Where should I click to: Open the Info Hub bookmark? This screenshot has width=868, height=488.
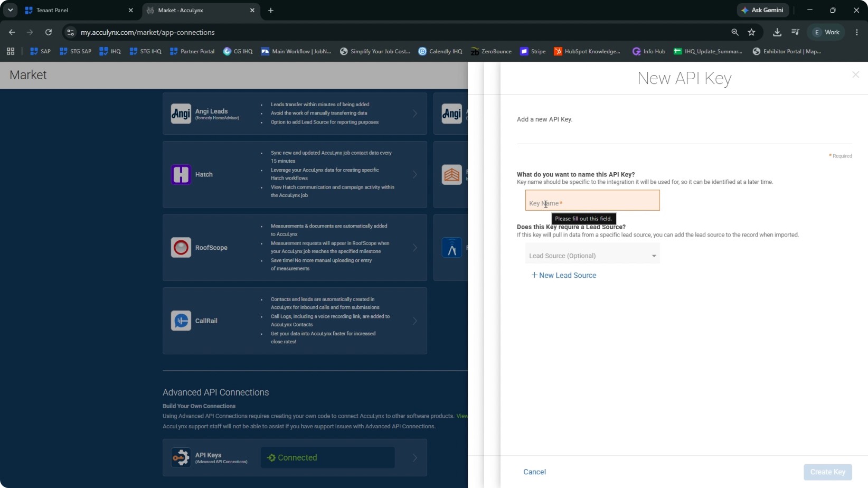tap(649, 51)
